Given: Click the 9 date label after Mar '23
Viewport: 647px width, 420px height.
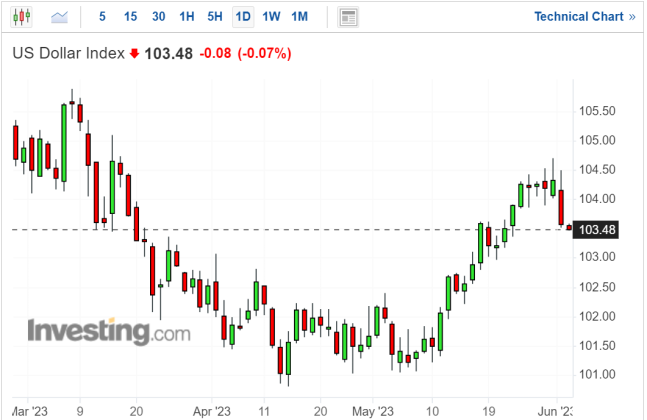Looking at the screenshot, I should pyautogui.click(x=80, y=411).
